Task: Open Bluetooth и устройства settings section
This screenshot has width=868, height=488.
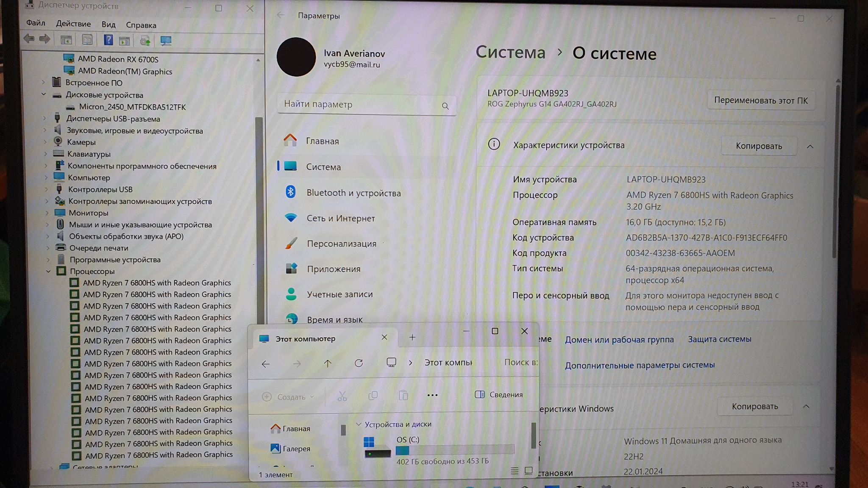Action: pyautogui.click(x=353, y=193)
